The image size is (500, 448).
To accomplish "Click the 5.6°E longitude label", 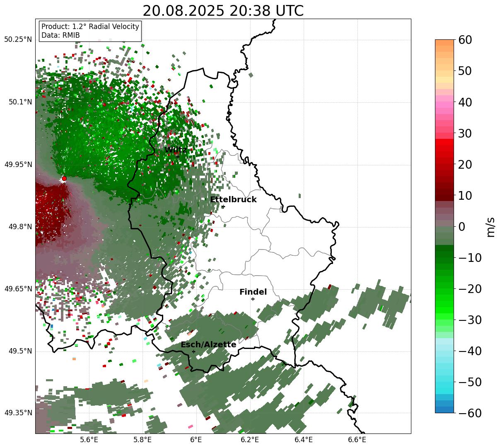I will [x=89, y=440].
